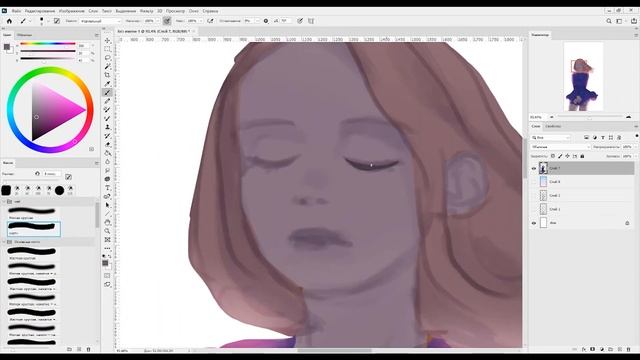640x360 pixels.
Task: Open the layer filter type dropdown
Action: [550, 138]
